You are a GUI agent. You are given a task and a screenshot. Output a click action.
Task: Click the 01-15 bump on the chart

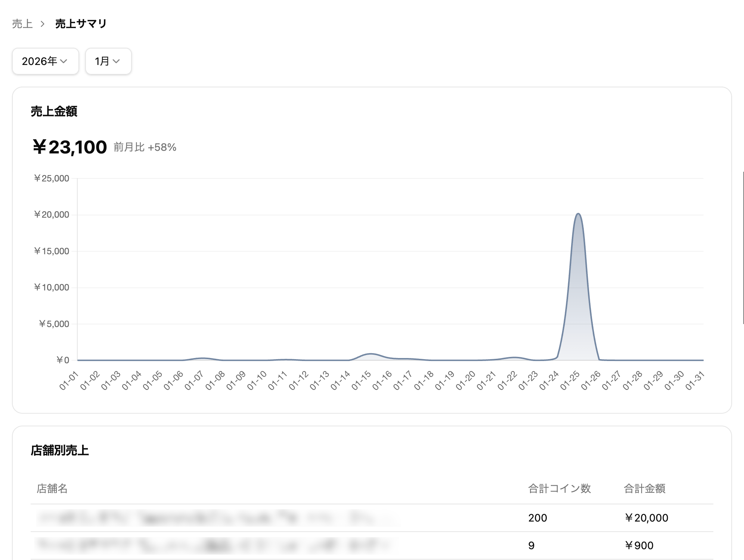370,354
